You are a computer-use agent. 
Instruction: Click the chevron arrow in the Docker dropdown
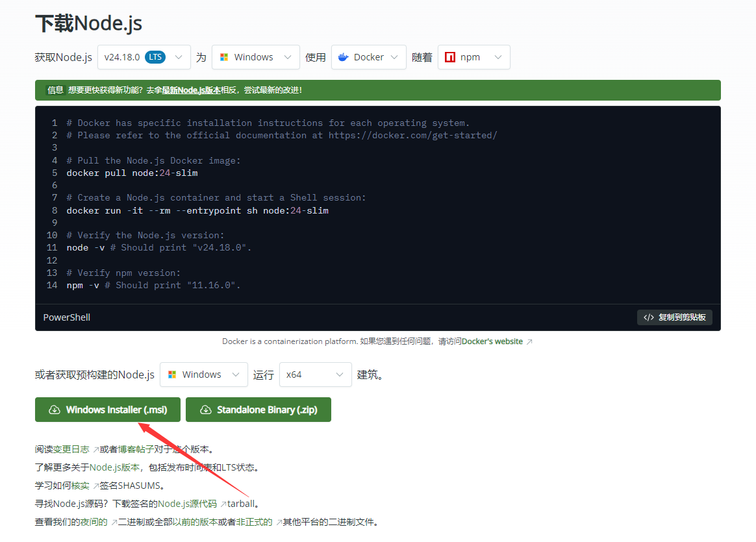click(394, 57)
